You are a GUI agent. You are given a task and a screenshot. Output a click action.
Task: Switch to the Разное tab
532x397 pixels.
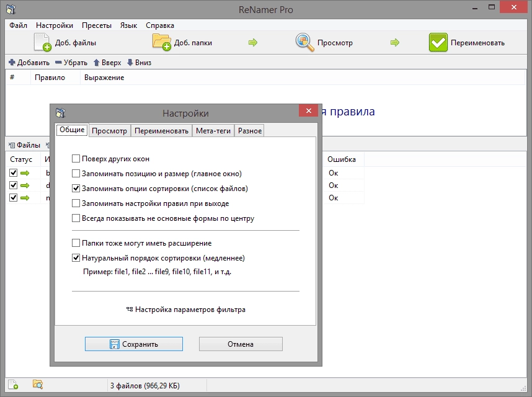[250, 131]
